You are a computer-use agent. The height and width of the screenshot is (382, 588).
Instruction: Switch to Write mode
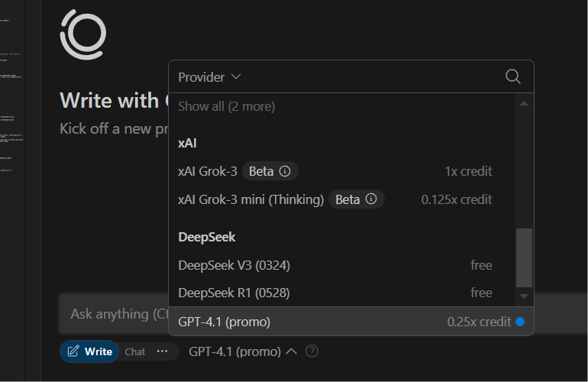90,351
